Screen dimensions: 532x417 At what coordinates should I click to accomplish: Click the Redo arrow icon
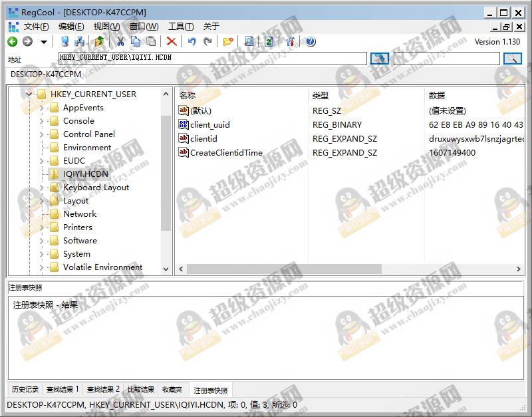click(207, 41)
